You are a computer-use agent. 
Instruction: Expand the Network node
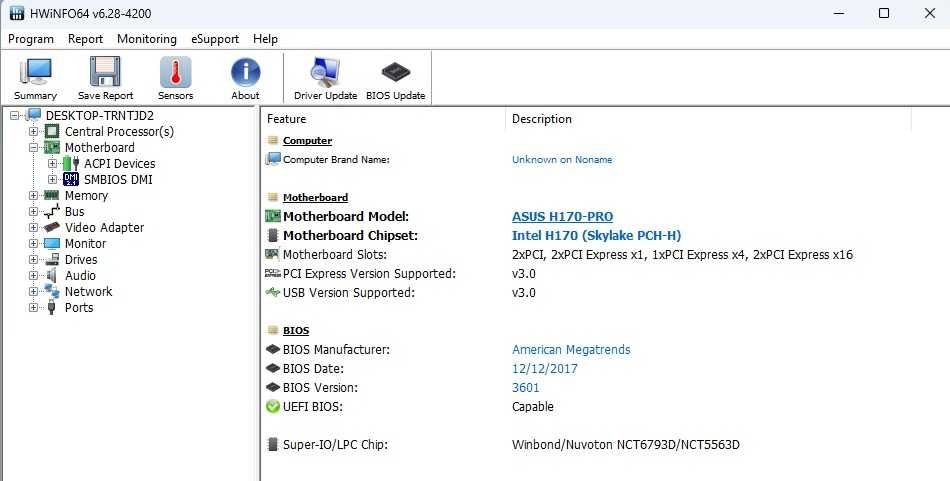click(x=33, y=291)
